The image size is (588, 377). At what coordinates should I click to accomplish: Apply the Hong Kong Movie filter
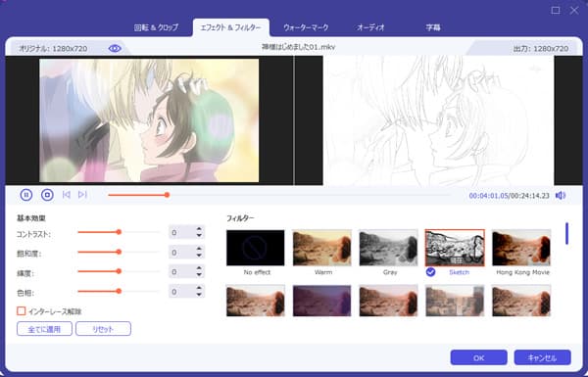click(x=521, y=248)
